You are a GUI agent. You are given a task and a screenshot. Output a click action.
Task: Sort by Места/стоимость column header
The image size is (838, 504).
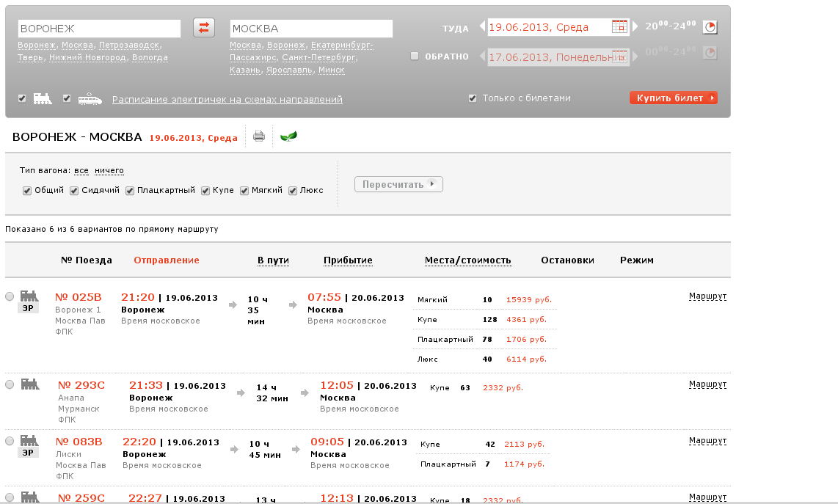click(x=467, y=260)
